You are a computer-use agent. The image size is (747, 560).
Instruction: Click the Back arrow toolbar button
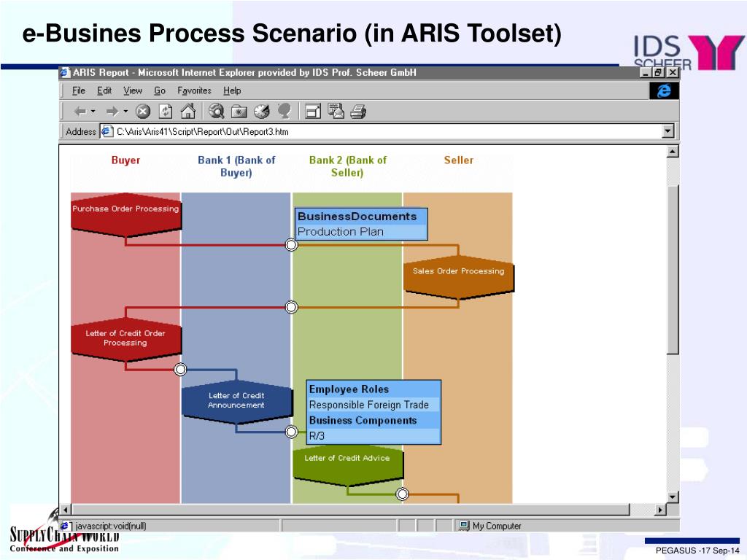pos(80,112)
